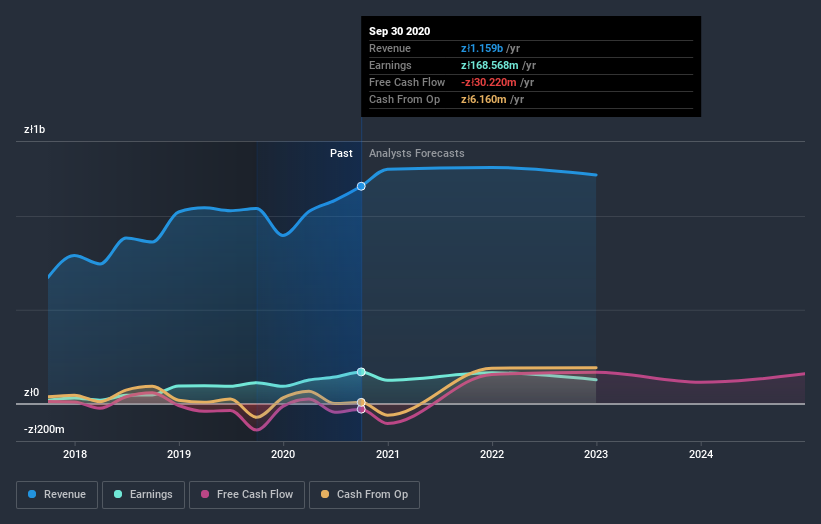Click the Earnings row label in the tooltip
This screenshot has height=524, width=821.
[x=390, y=65]
